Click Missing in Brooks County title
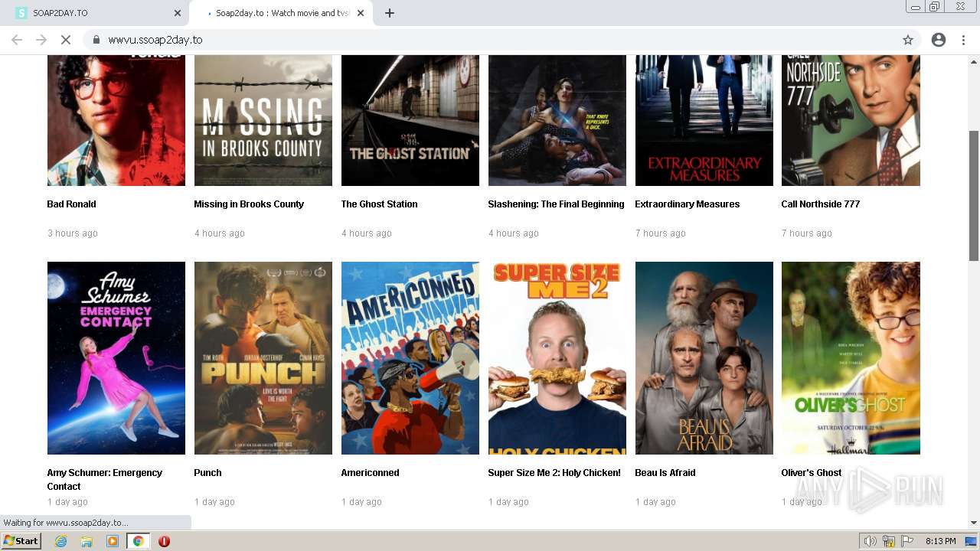Viewport: 980px width, 551px height. tap(249, 204)
